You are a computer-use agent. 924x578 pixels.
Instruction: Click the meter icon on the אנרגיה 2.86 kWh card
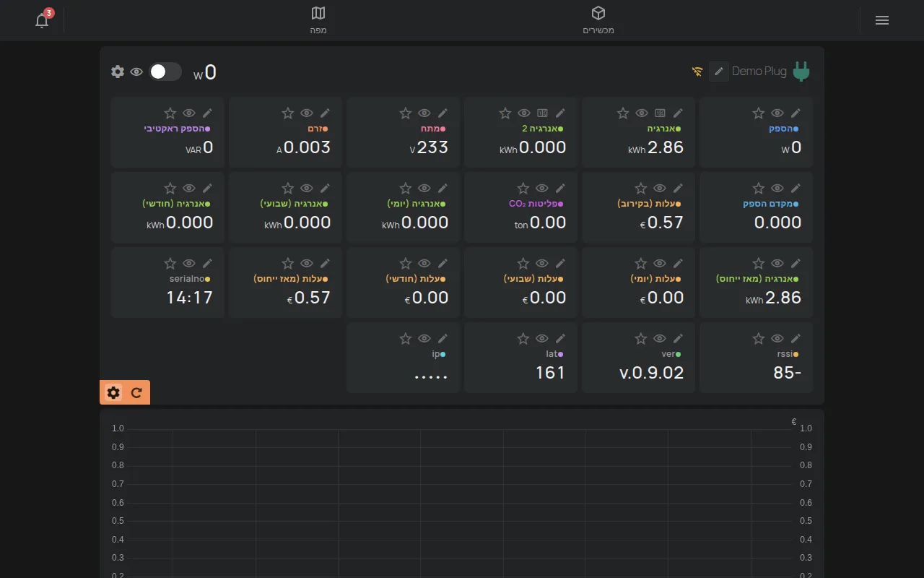pyautogui.click(x=660, y=113)
